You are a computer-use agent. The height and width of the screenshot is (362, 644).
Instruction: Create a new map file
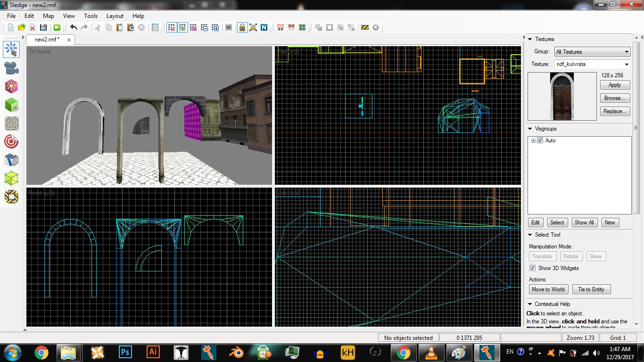point(11,28)
